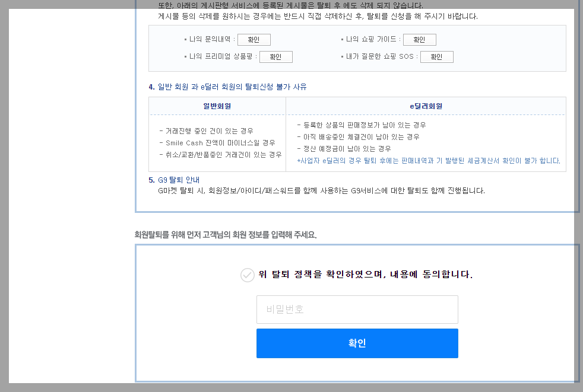
Task: Click 확인 button next to 내가 질문한 쇼핑 SOS
Action: click(436, 57)
